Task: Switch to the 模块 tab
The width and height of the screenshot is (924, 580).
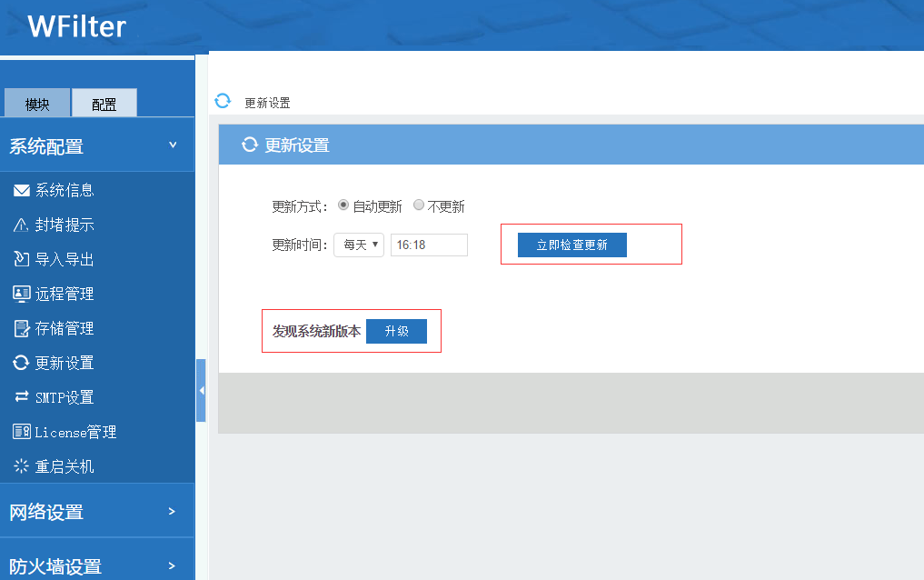Action: [37, 104]
